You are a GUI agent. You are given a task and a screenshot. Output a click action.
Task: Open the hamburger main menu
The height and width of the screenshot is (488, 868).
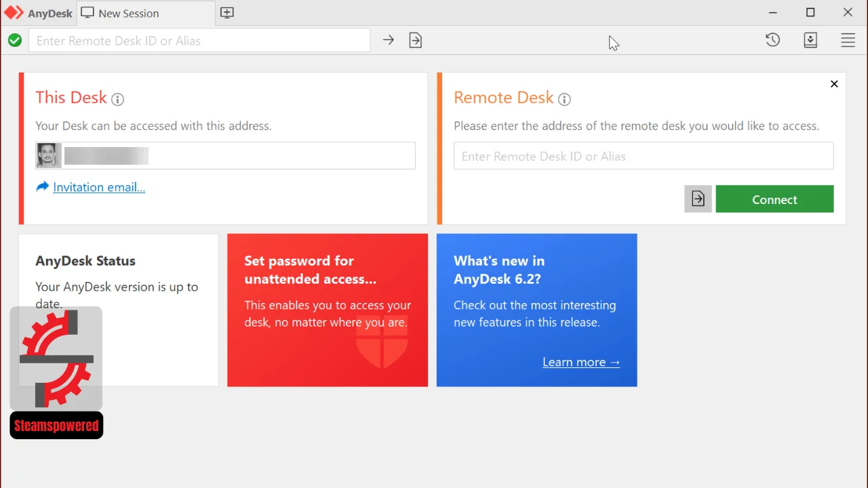coord(848,41)
